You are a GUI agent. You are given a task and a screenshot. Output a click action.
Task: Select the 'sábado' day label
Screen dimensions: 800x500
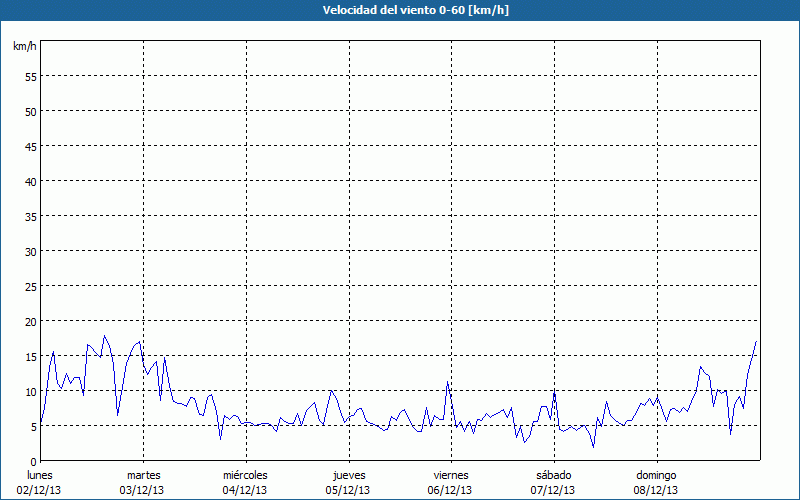(553, 475)
